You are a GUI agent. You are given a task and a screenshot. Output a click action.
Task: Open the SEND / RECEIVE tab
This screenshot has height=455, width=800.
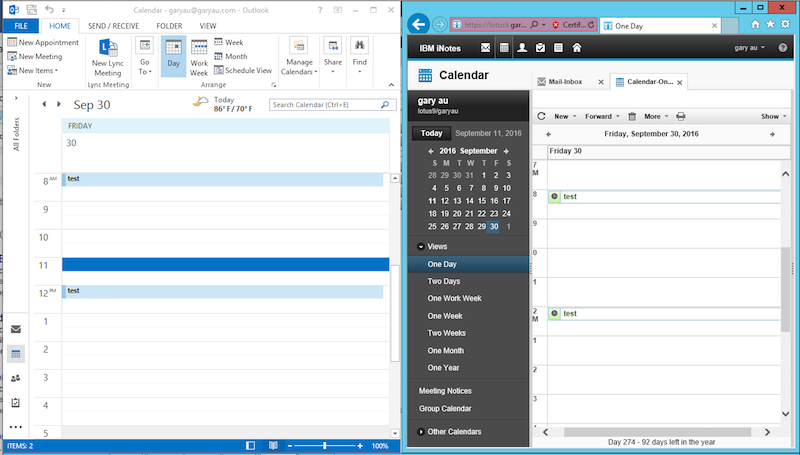(x=113, y=26)
